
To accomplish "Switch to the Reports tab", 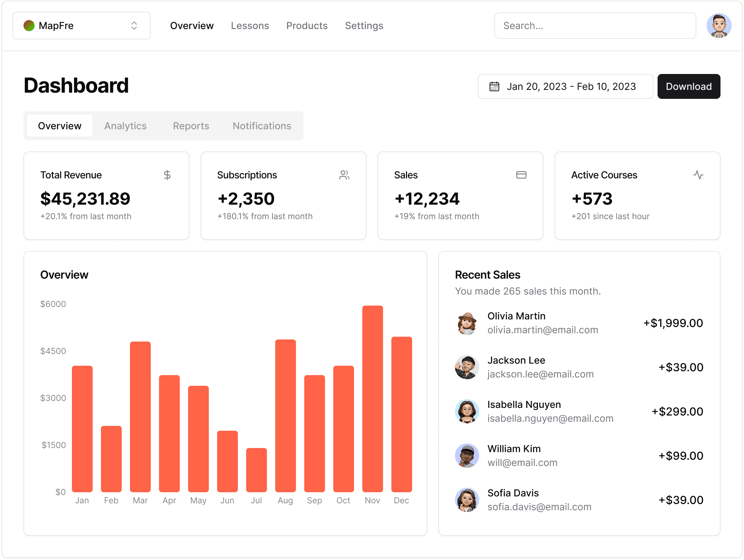I will (x=191, y=126).
